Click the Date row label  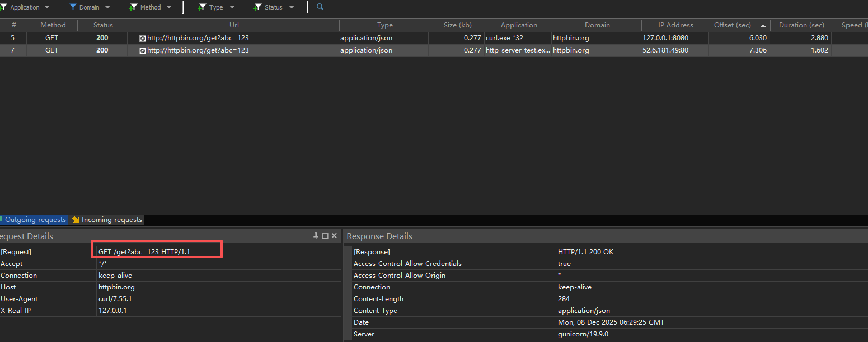coord(362,322)
